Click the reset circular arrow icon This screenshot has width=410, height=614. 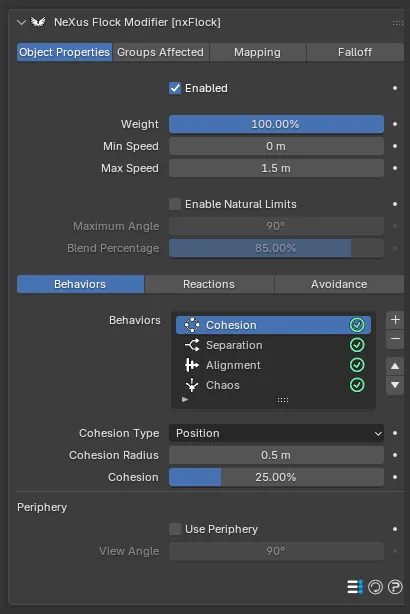point(375,587)
